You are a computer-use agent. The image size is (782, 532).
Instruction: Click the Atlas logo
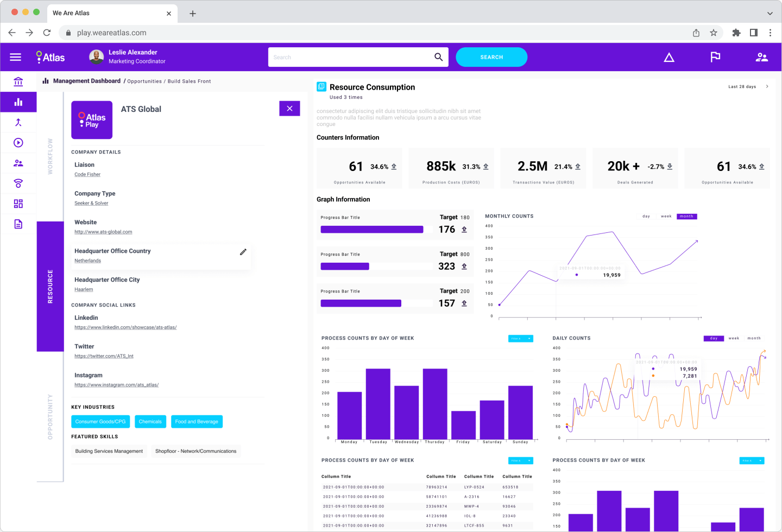(x=51, y=57)
